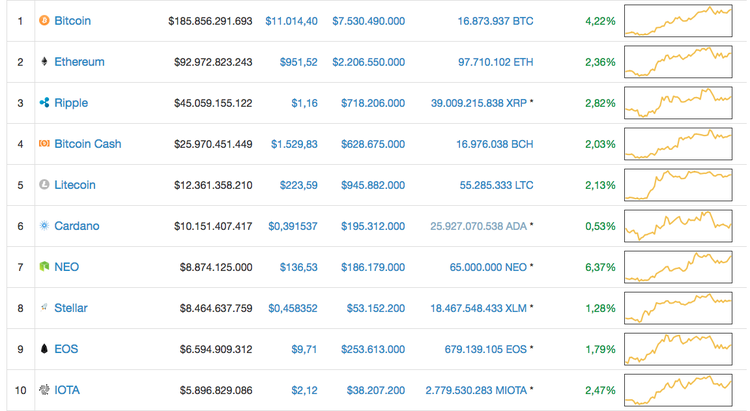Click supply 679.139.105 EOS
The image size is (750, 411).
pyautogui.click(x=486, y=349)
